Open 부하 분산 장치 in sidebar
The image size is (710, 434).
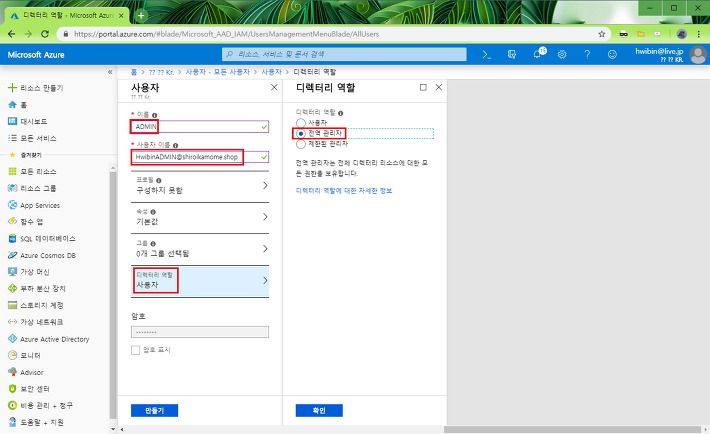click(x=37, y=289)
